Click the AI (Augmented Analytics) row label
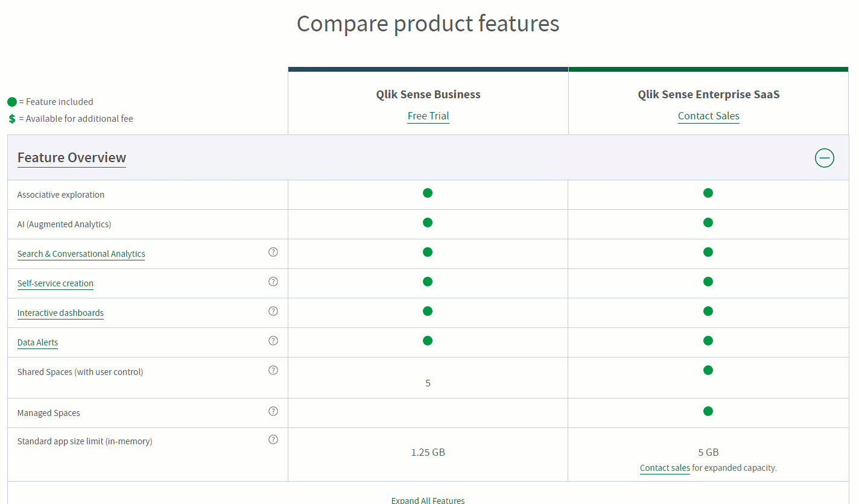The width and height of the screenshot is (859, 504). tap(65, 224)
